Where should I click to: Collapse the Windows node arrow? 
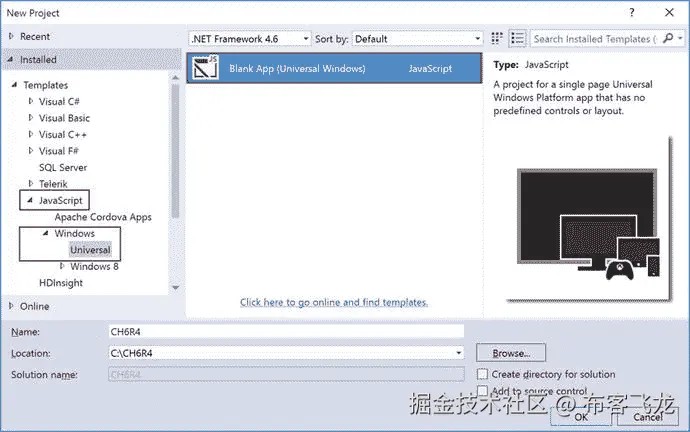tap(46, 233)
